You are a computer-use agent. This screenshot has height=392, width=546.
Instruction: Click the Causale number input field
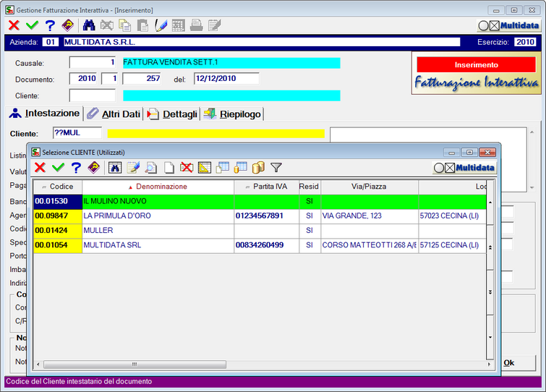coord(94,62)
